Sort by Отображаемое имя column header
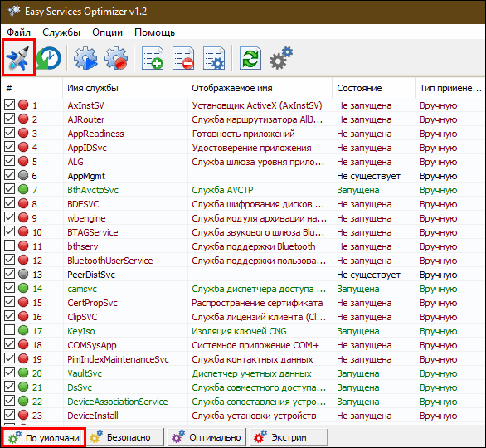This screenshot has height=448, width=486. (x=260, y=88)
